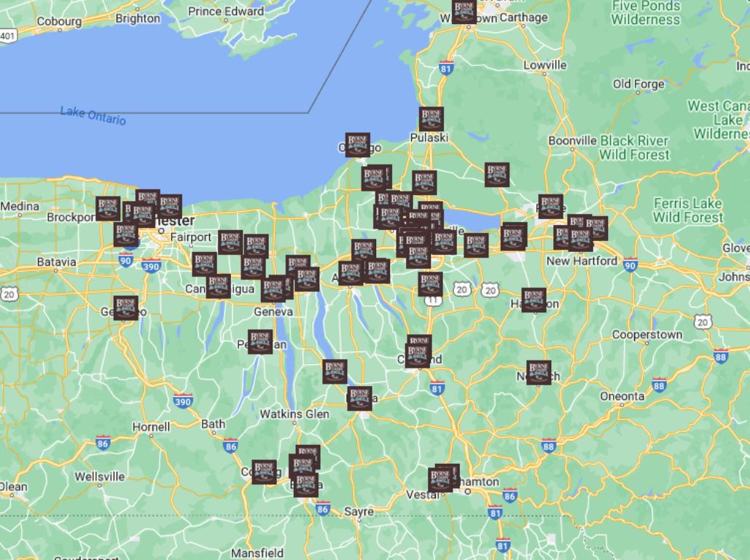Select the Byrne Dairy marker at Hamilton
Viewport: 750px width, 560px height.
pyautogui.click(x=534, y=300)
